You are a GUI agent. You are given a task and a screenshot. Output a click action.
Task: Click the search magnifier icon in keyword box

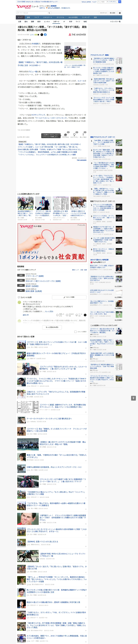click(x=49, y=13)
